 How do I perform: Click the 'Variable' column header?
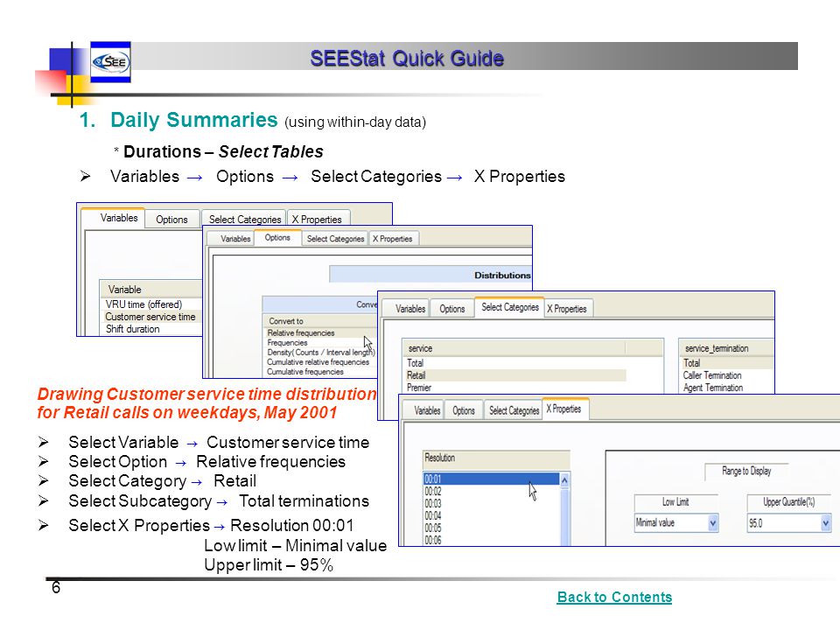tap(151, 290)
